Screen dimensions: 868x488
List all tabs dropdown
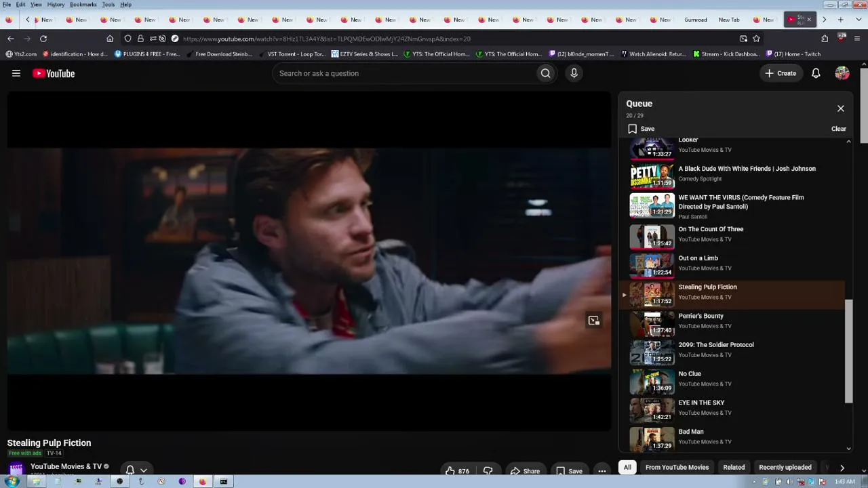[857, 20]
